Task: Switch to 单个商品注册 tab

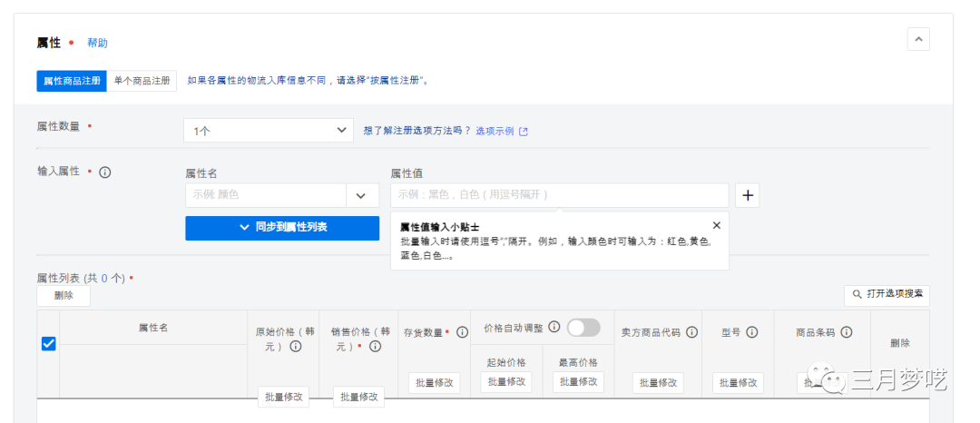Action: click(x=142, y=81)
